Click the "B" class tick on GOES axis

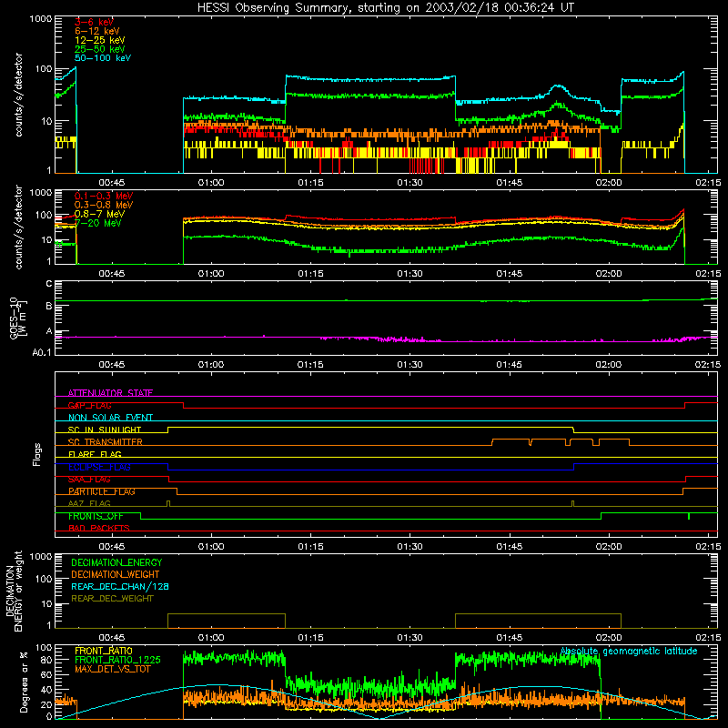click(49, 306)
